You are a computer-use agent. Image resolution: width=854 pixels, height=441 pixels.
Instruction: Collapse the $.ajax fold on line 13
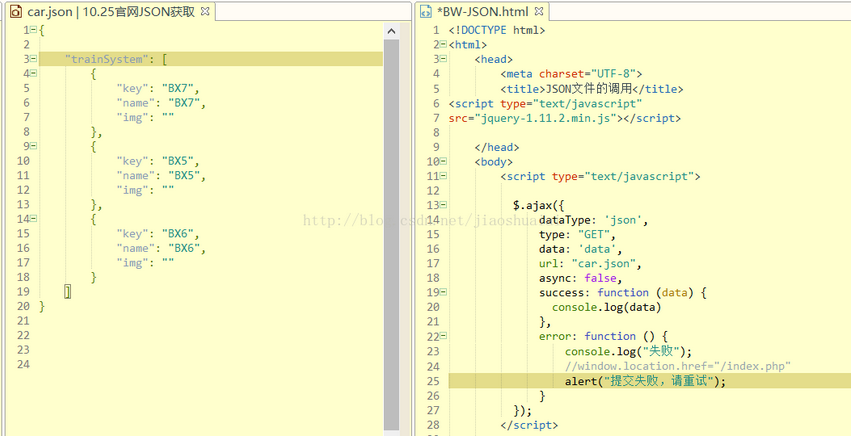click(443, 205)
